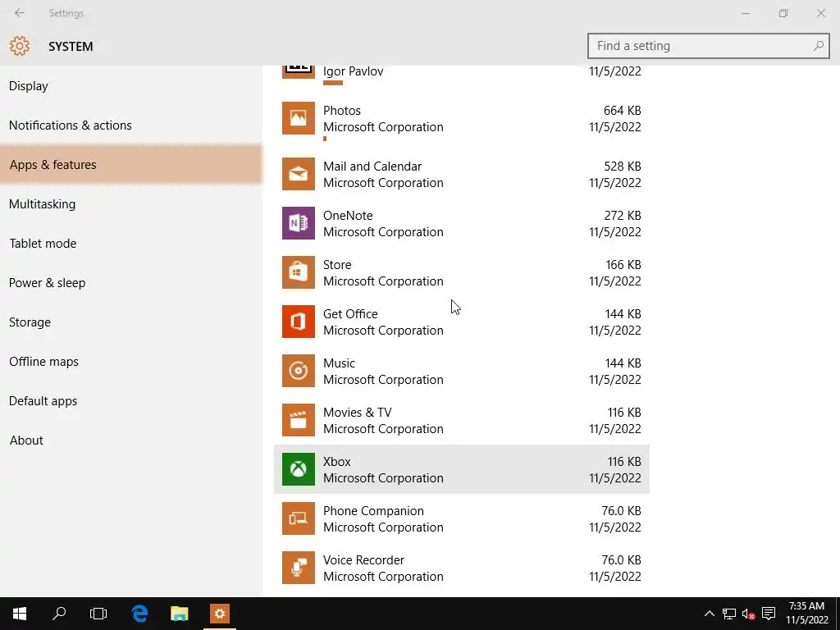This screenshot has height=630, width=840.
Task: Click the Igor Pavlov publisher name
Action: [353, 71]
